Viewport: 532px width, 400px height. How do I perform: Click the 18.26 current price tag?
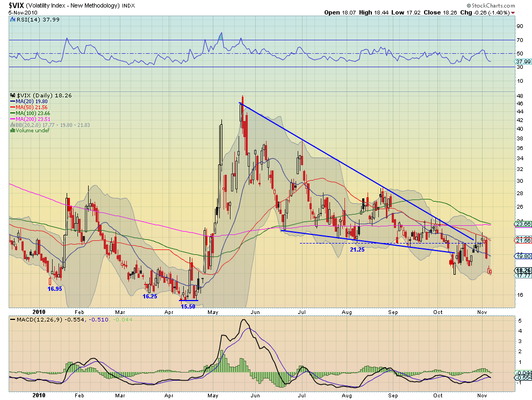[x=523, y=270]
